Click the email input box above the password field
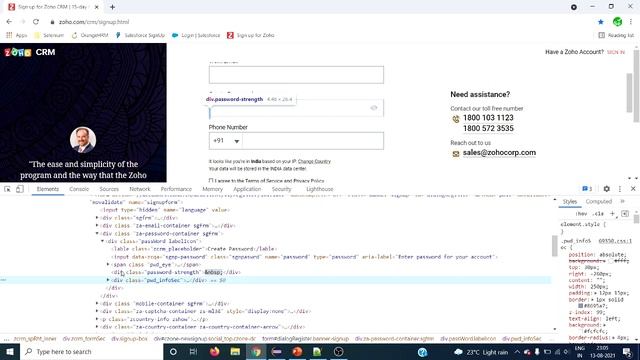This screenshot has height=360, width=640. click(x=296, y=75)
